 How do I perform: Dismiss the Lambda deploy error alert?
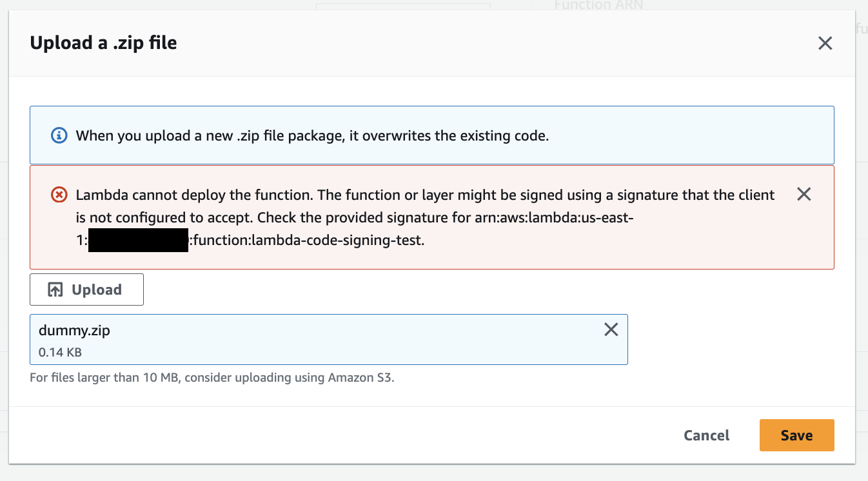click(x=804, y=193)
